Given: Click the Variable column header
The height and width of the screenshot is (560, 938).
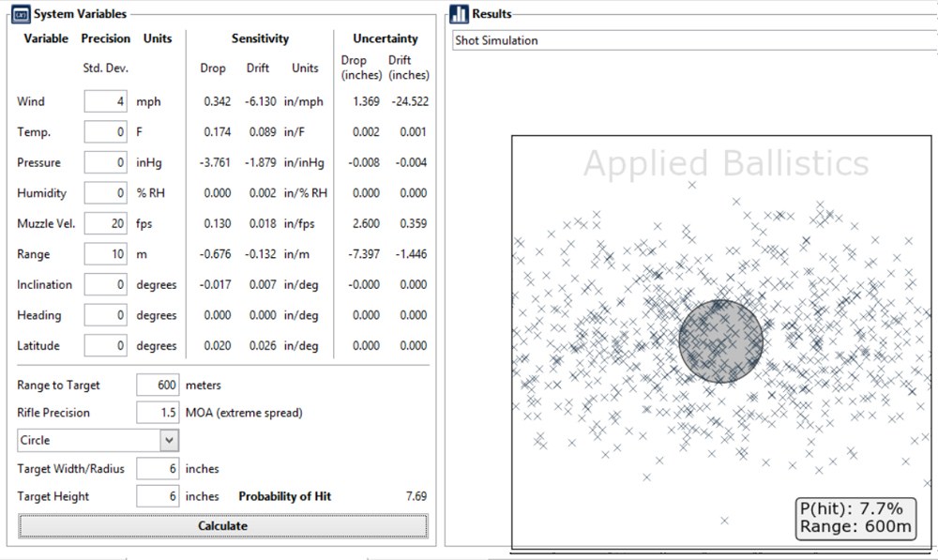Looking at the screenshot, I should [x=46, y=38].
